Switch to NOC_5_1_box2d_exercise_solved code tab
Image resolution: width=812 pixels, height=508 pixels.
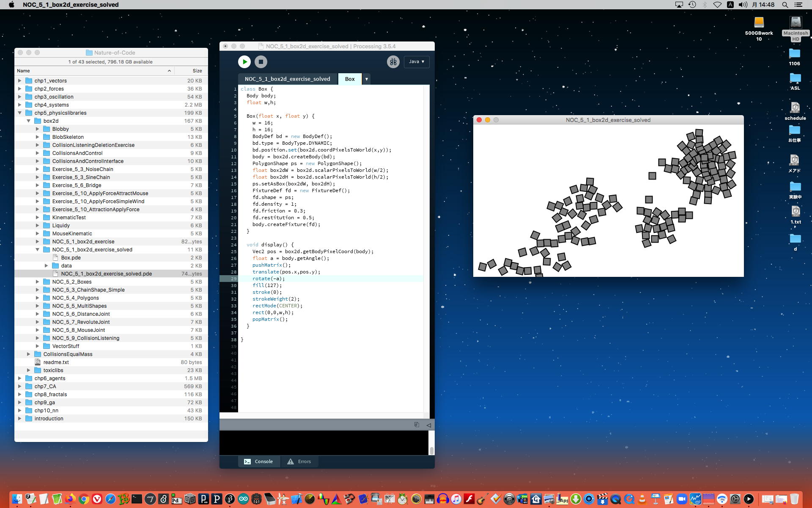click(287, 79)
